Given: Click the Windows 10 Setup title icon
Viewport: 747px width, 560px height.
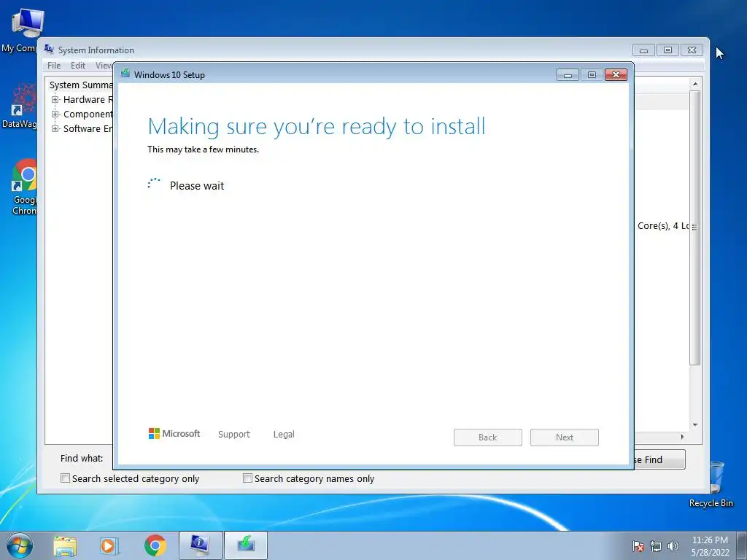Looking at the screenshot, I should (x=125, y=74).
